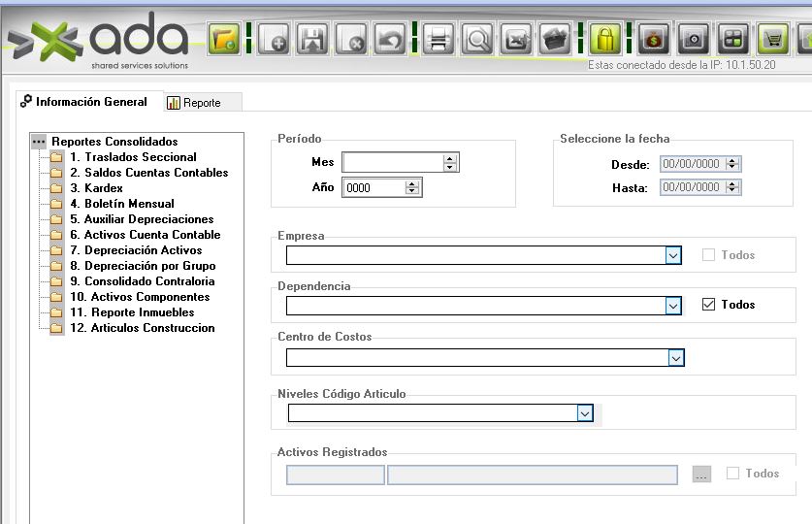Uncheck the Todos checkbox for Dependencia

[x=708, y=305]
